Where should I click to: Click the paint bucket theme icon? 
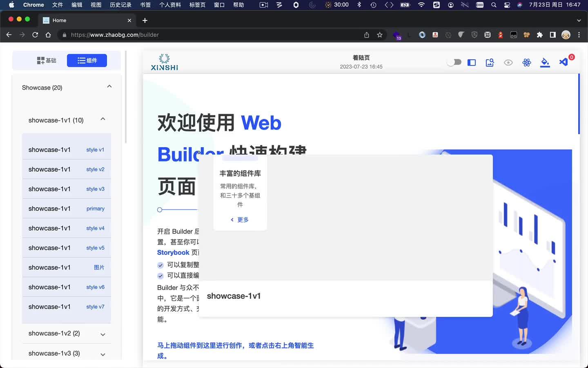pos(545,63)
